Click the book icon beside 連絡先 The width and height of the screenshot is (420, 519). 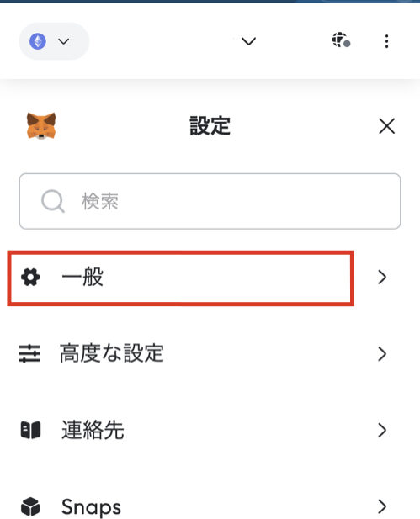(30, 430)
